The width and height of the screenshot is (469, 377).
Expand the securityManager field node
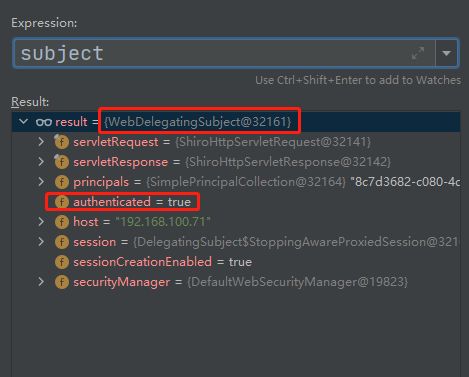(41, 282)
